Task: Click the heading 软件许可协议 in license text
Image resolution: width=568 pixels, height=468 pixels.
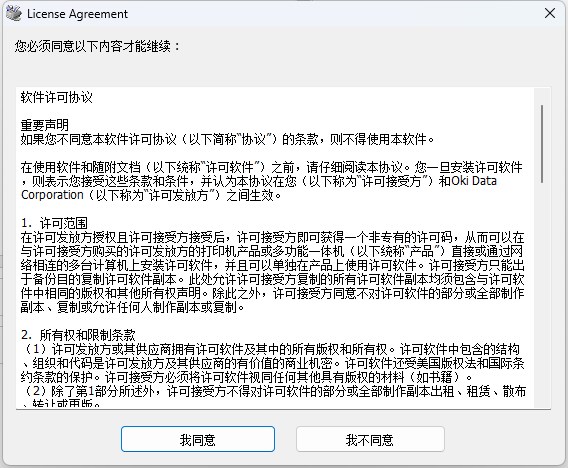Action: click(x=57, y=97)
